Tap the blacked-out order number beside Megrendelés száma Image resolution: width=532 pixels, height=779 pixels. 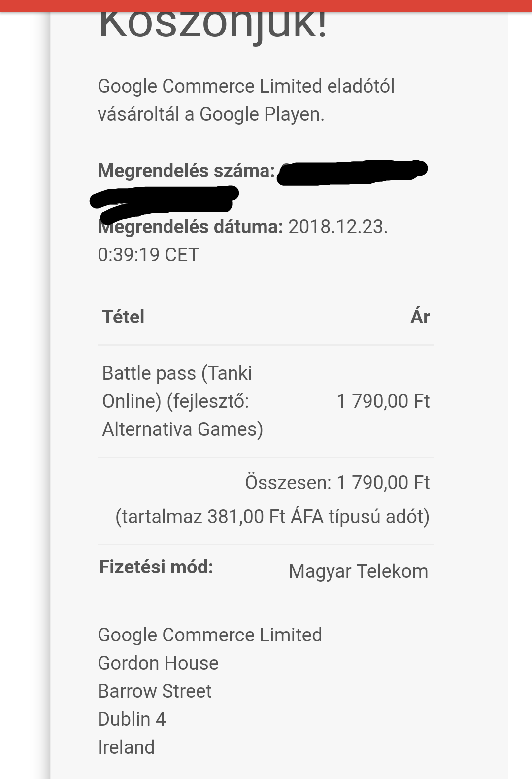[x=352, y=172]
